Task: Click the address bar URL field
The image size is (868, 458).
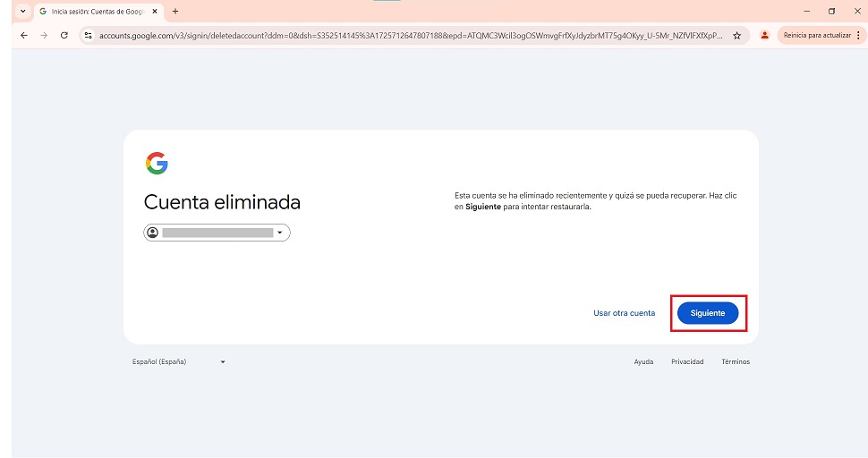Action: 411,36
